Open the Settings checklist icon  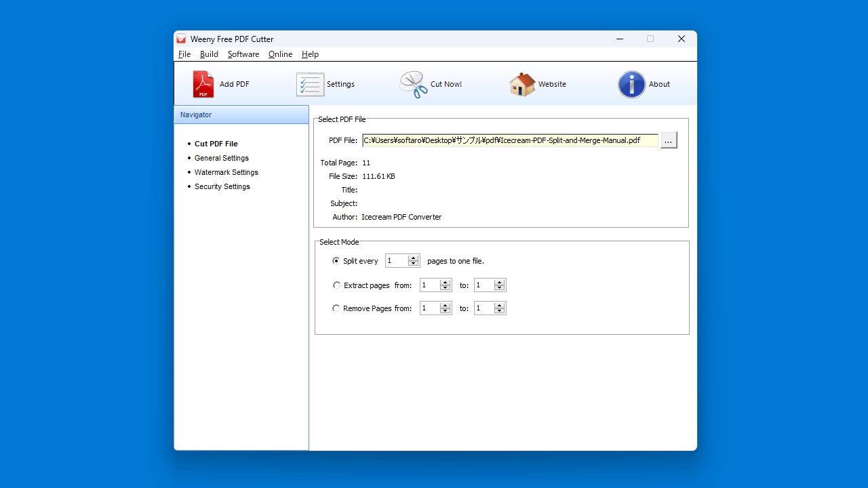310,85
